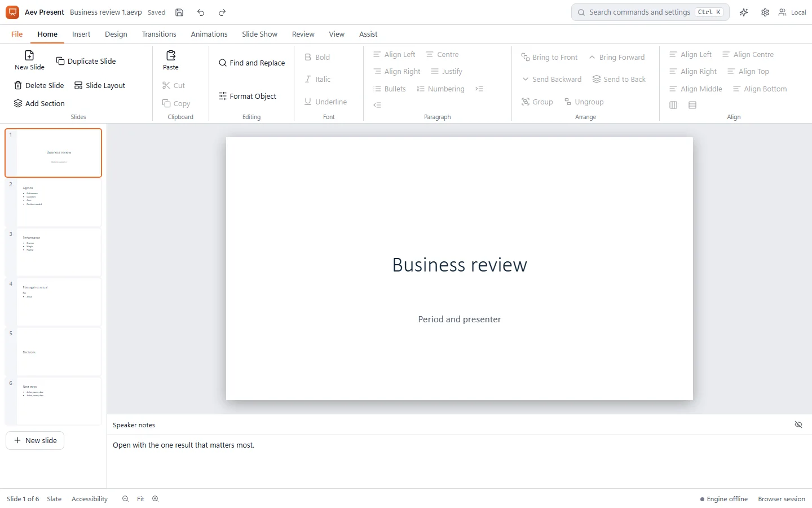
Task: Open settings gear icon
Action: point(765,12)
